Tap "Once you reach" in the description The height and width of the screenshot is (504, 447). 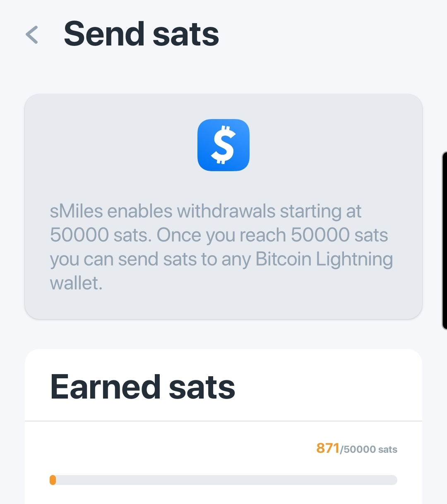221,235
